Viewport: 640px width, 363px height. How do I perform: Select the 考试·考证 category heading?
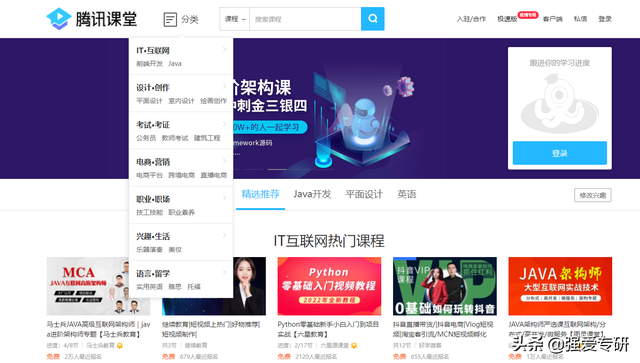153,125
